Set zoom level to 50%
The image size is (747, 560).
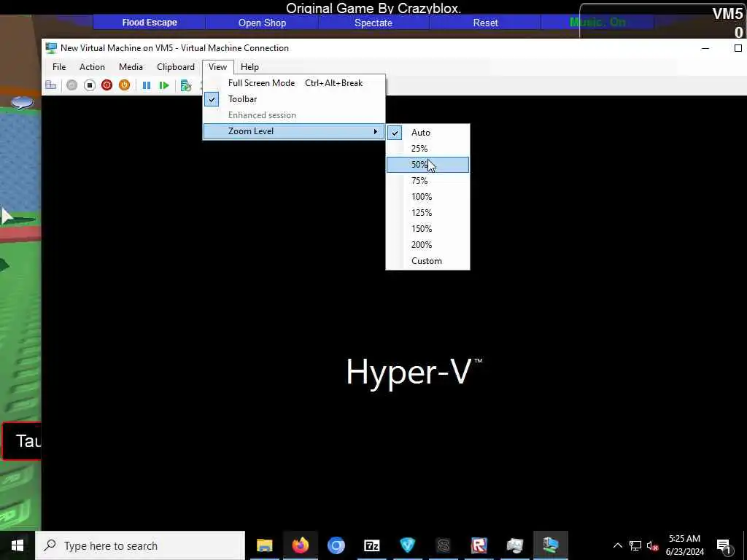click(427, 165)
